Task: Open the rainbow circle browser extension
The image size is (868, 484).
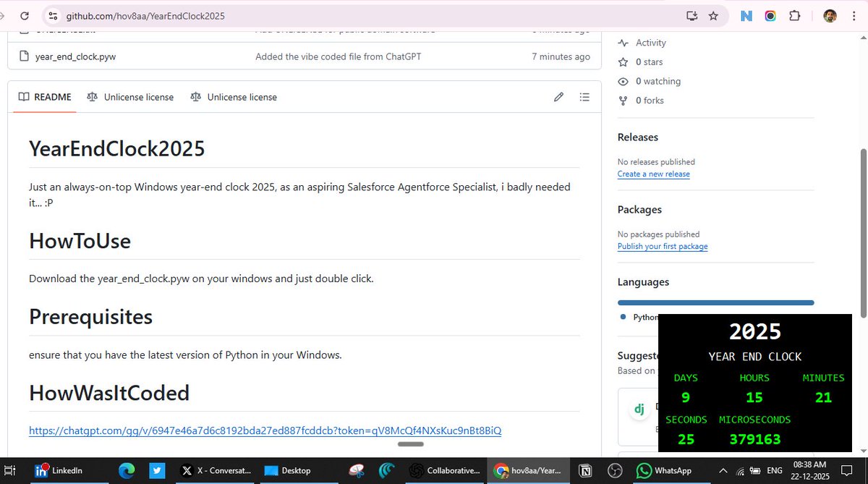Action: tap(770, 15)
